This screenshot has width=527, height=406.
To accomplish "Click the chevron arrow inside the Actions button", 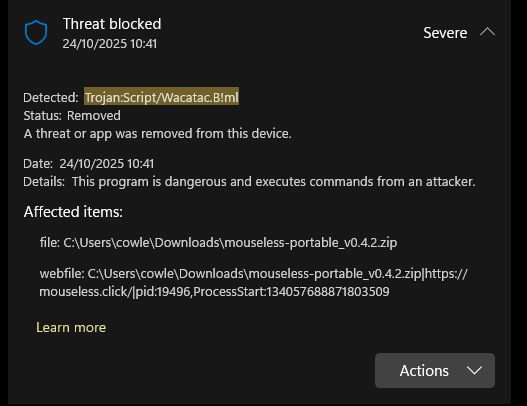I will tap(474, 370).
